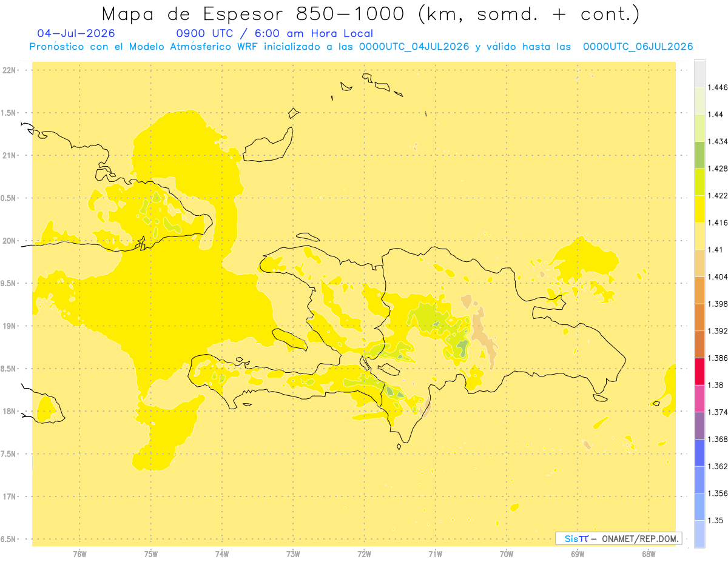The width and height of the screenshot is (728, 562).
Task: Click the valid-until timestamp "0000UTC_06JUL2026"
Action: click(x=638, y=47)
